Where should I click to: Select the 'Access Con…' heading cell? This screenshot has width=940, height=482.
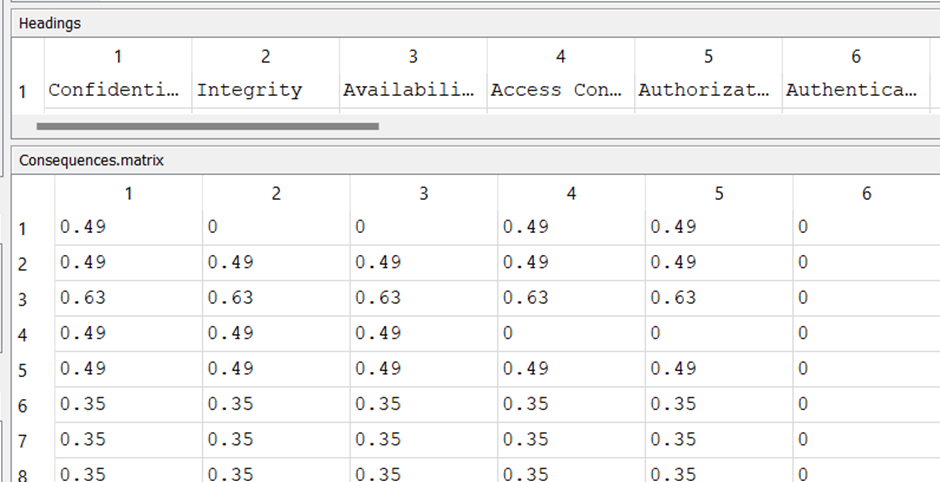click(x=561, y=91)
